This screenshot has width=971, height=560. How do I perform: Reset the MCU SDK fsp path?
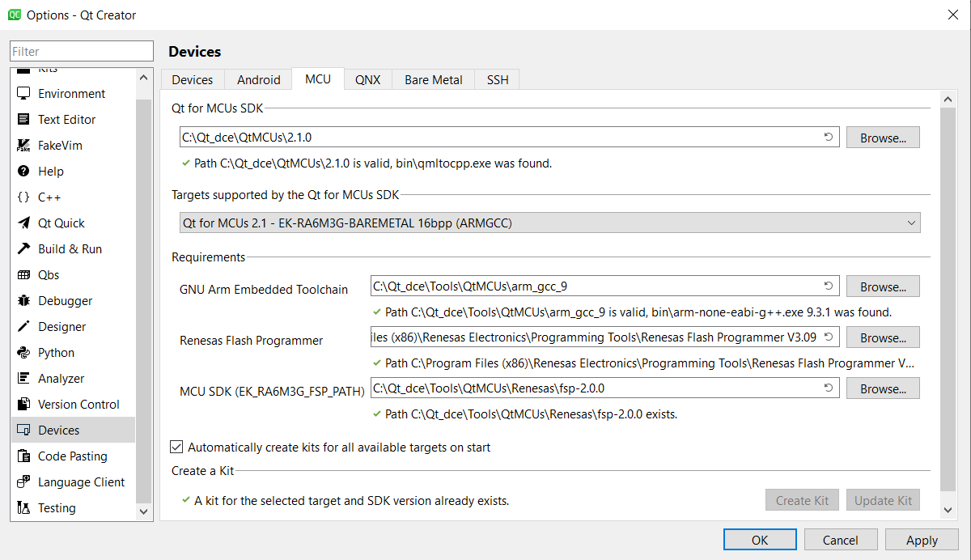(x=829, y=388)
